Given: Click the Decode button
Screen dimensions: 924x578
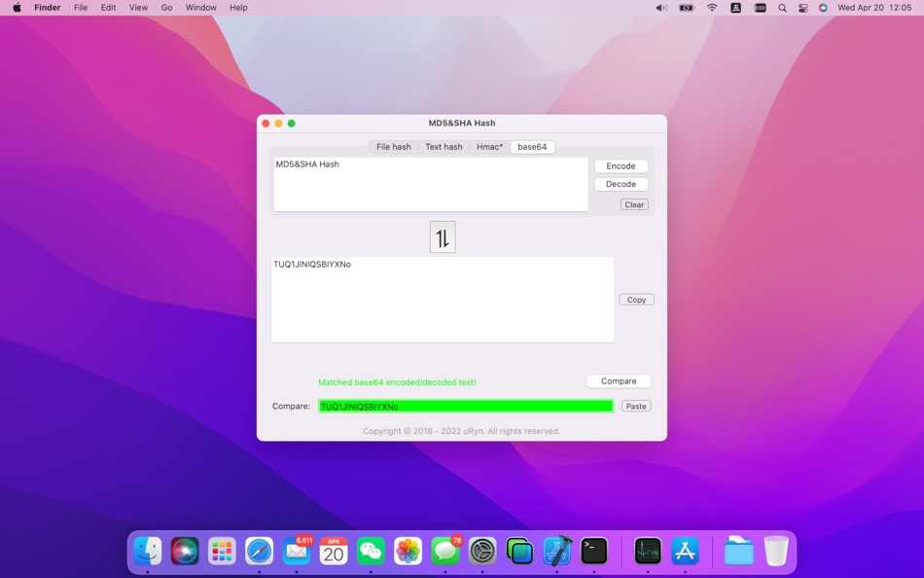Looking at the screenshot, I should [x=622, y=184].
